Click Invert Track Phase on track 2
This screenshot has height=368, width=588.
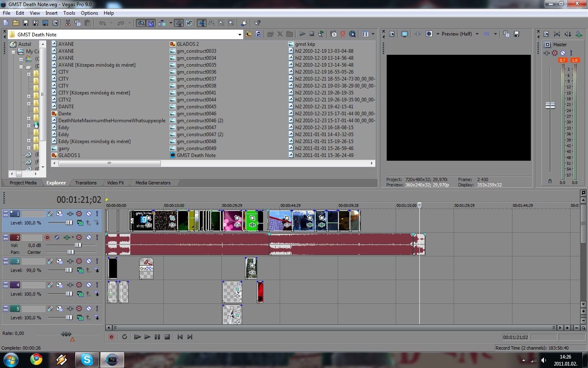[x=57, y=237]
